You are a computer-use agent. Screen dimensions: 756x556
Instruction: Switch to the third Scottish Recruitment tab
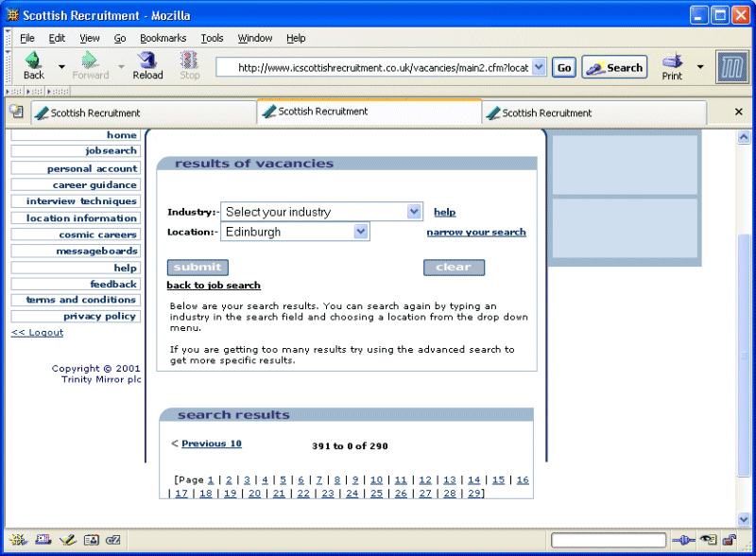[x=594, y=113]
